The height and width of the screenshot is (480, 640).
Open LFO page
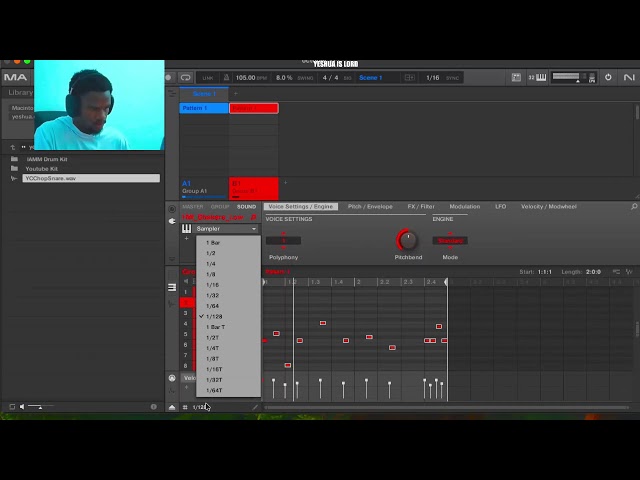pos(500,207)
